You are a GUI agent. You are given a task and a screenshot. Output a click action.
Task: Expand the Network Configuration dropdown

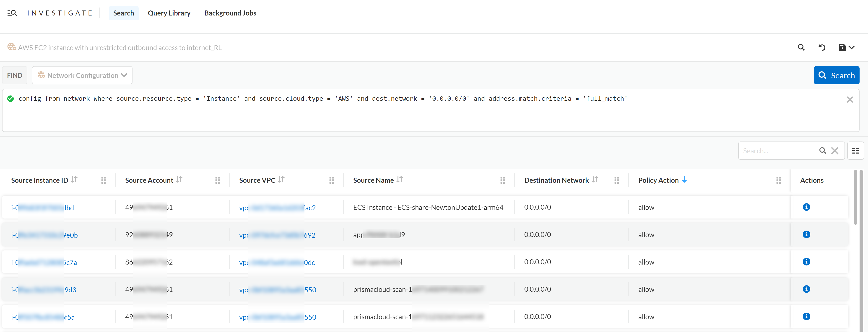tap(82, 75)
